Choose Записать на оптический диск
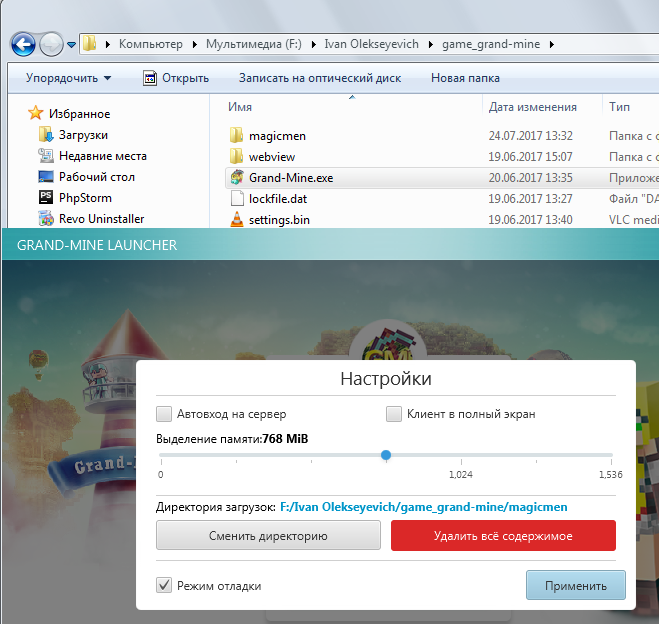Image resolution: width=659 pixels, height=624 pixels. (320, 78)
